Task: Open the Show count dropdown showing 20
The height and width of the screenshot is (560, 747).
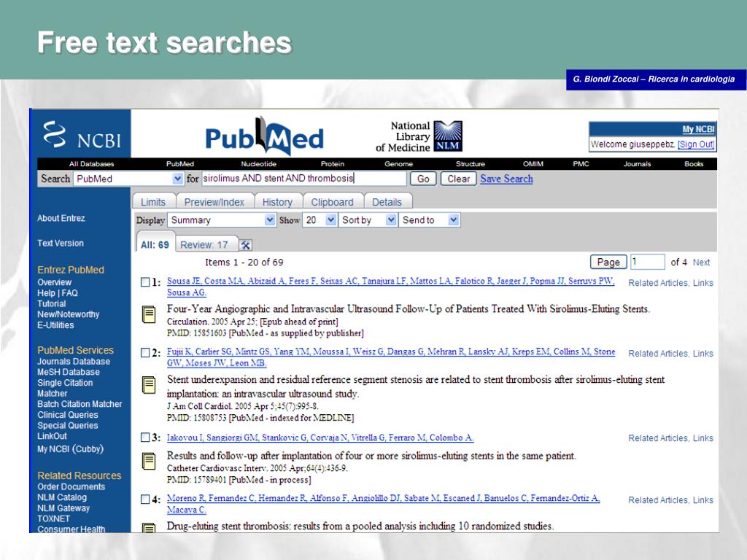Action: click(320, 220)
